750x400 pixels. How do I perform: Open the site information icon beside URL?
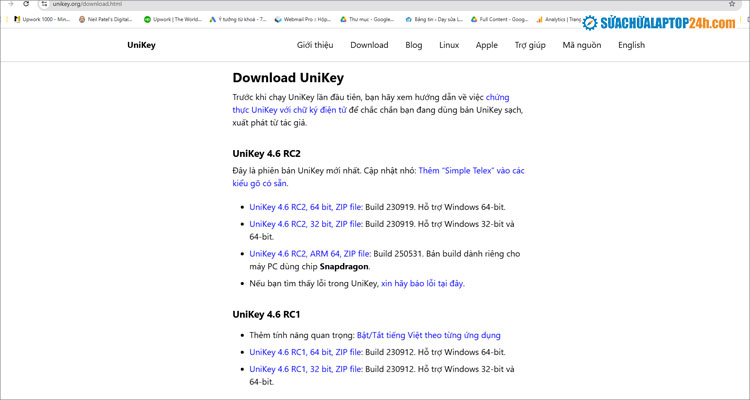click(x=43, y=5)
